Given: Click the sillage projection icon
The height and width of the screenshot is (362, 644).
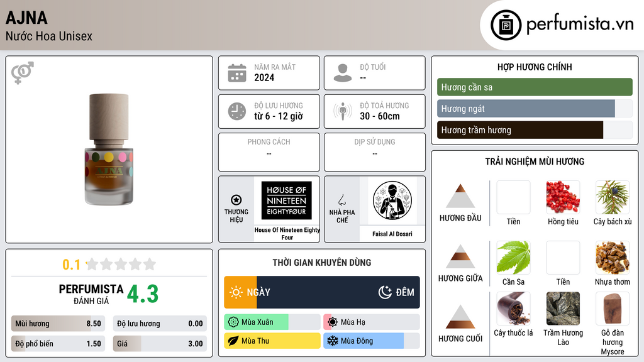Looking at the screenshot, I should tap(343, 111).
